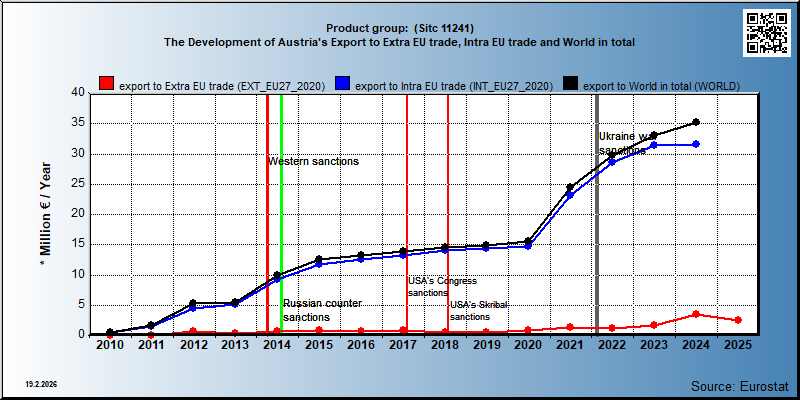This screenshot has width=800, height=400.
Task: Click the 'Source: Eurostat' label
Action: (740, 386)
